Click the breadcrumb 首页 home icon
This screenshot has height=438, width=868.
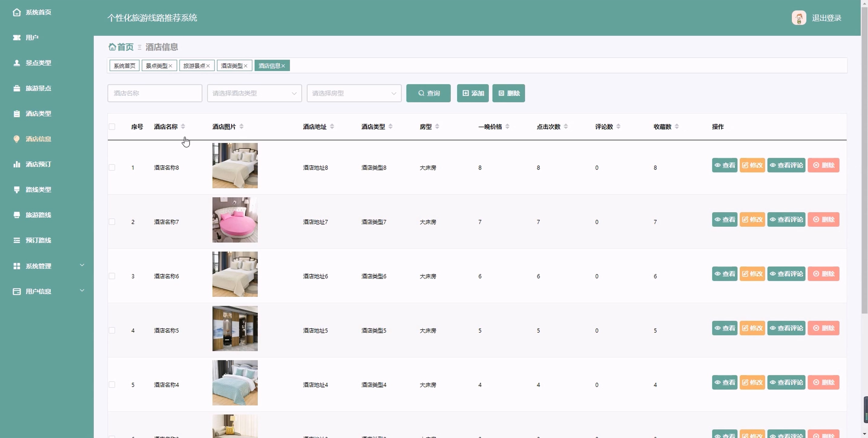112,47
